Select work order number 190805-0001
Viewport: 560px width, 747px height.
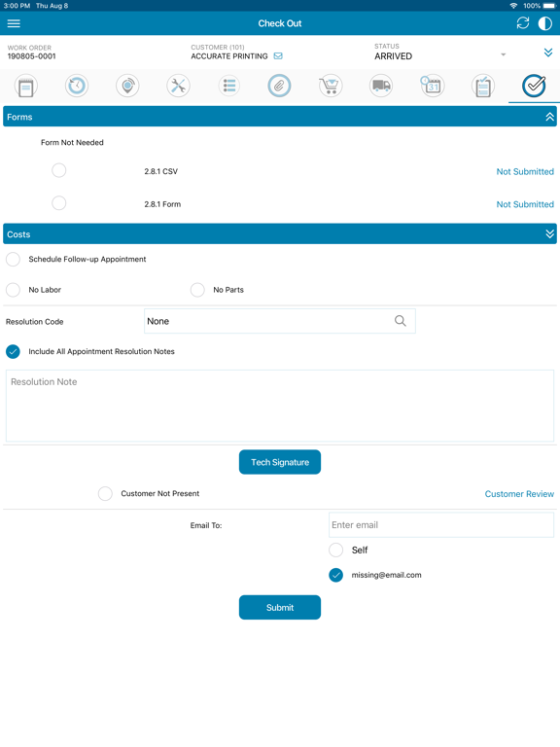coord(31,56)
